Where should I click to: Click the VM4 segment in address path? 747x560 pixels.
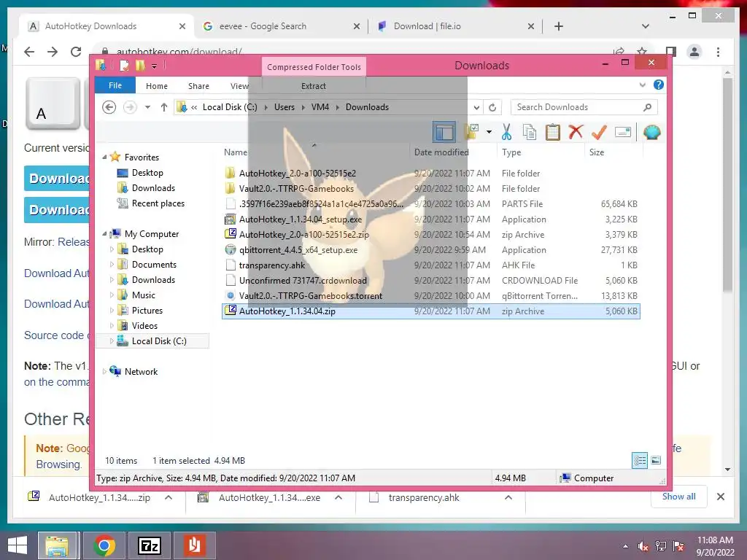320,107
